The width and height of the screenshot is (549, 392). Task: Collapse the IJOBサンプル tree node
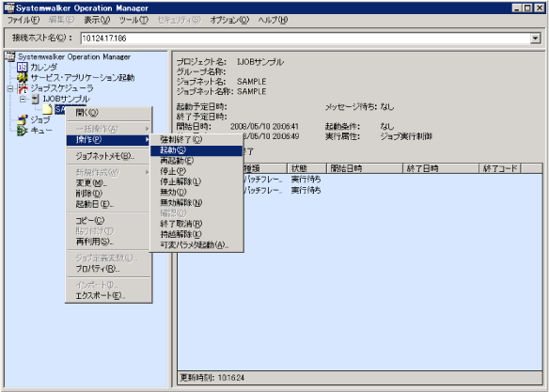coord(23,99)
